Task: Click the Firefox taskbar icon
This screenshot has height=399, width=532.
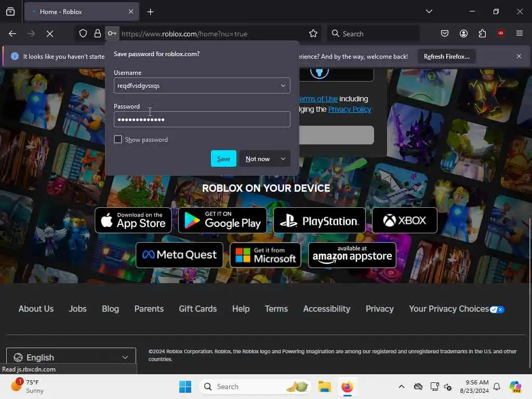Action: click(x=347, y=387)
